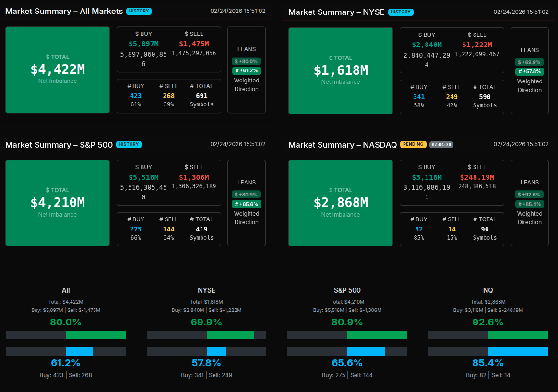The image size is (558, 392).
Task: Select the NASDAQ $2,868M net imbalance tile
Action: (x=341, y=203)
